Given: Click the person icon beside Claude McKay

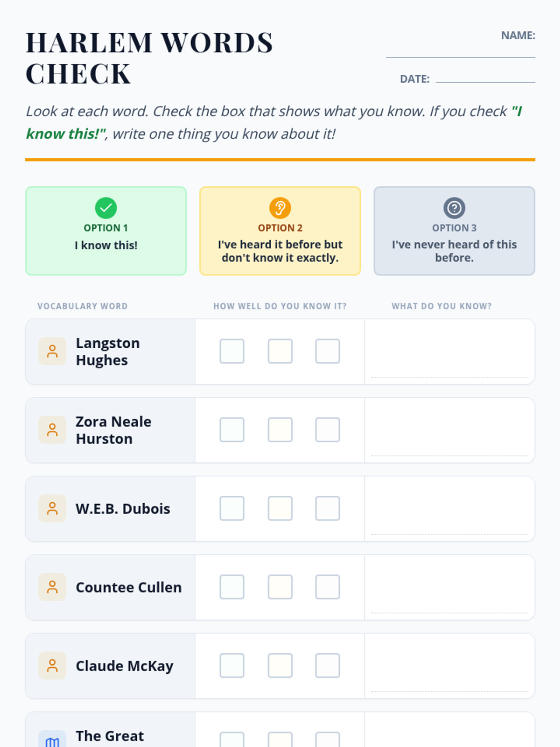Looking at the screenshot, I should [x=52, y=665].
